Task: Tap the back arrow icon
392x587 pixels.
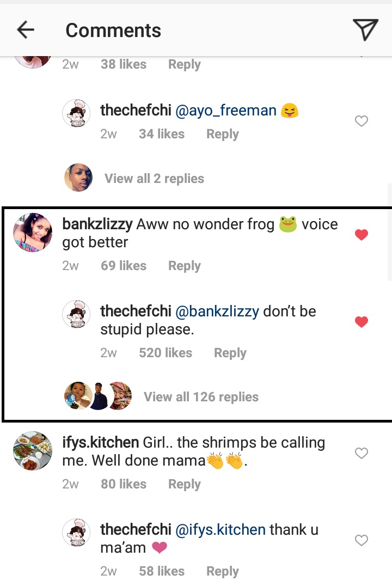Action: [26, 30]
